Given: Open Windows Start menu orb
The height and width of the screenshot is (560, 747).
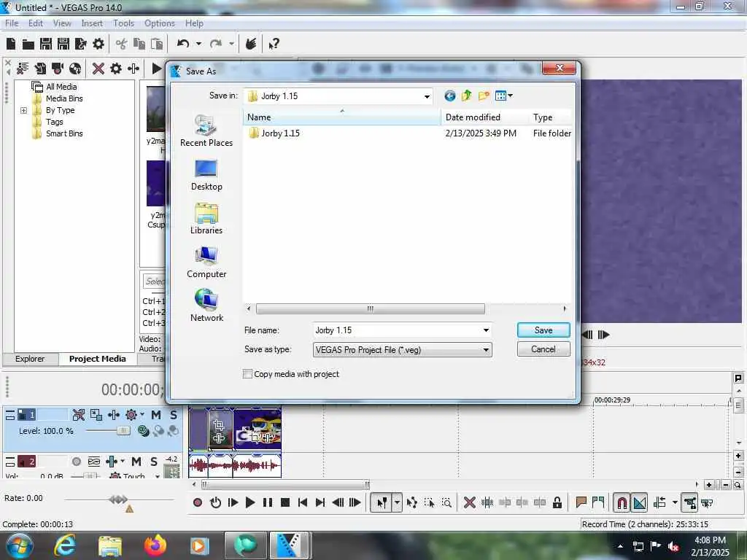Looking at the screenshot, I should tap(20, 545).
